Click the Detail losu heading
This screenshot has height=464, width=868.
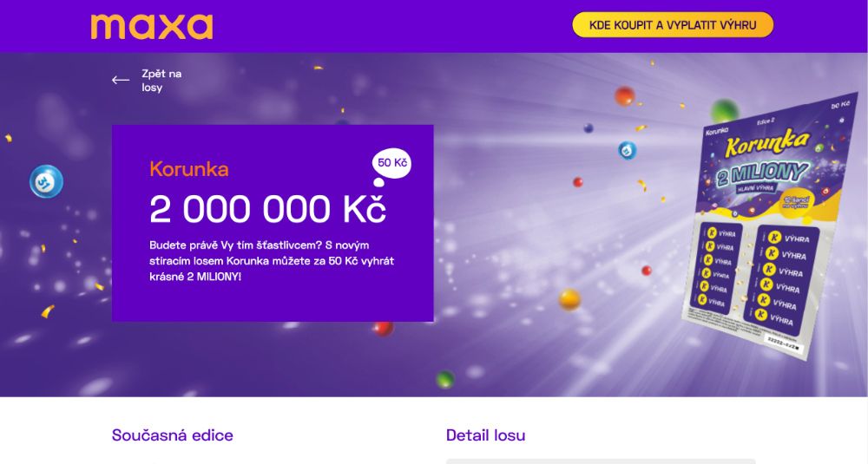click(485, 435)
